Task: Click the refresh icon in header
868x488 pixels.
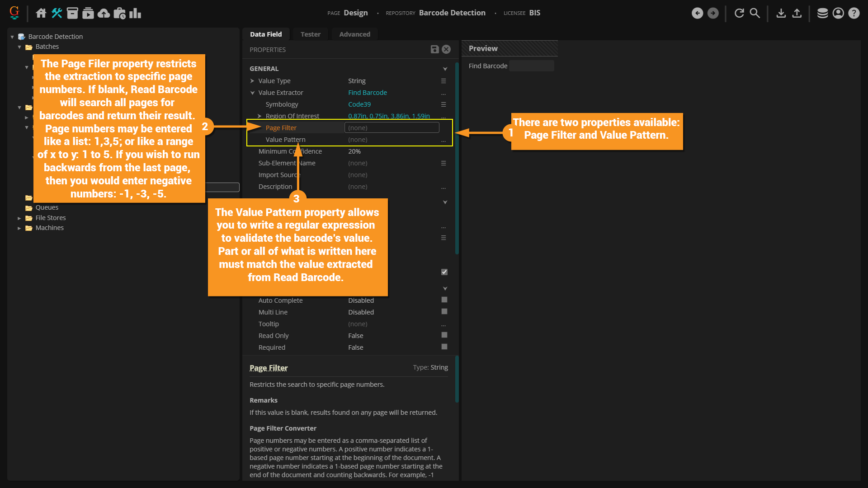Action: pos(739,13)
